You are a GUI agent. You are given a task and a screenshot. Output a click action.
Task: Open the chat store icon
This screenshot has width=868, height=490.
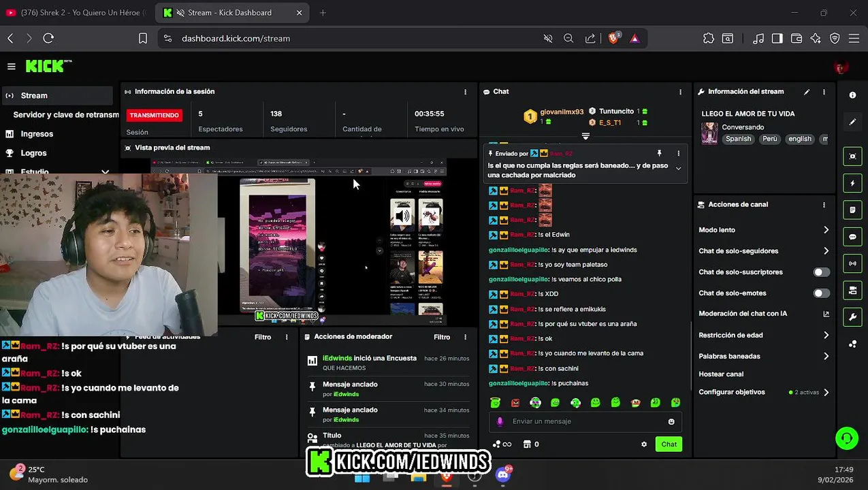pyautogui.click(x=527, y=444)
